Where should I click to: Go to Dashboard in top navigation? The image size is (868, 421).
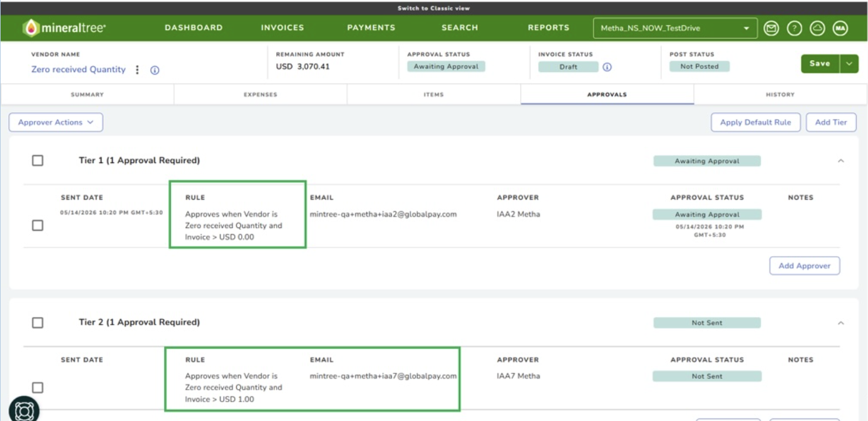tap(194, 28)
